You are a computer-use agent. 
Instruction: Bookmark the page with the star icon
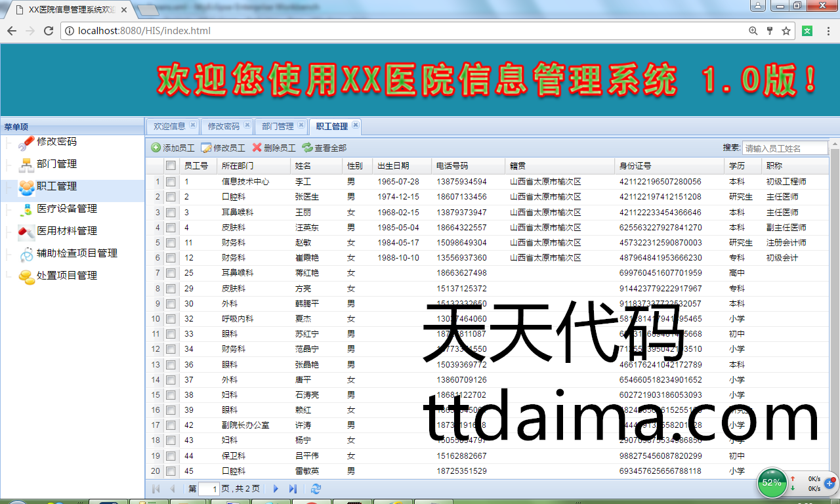(x=786, y=31)
